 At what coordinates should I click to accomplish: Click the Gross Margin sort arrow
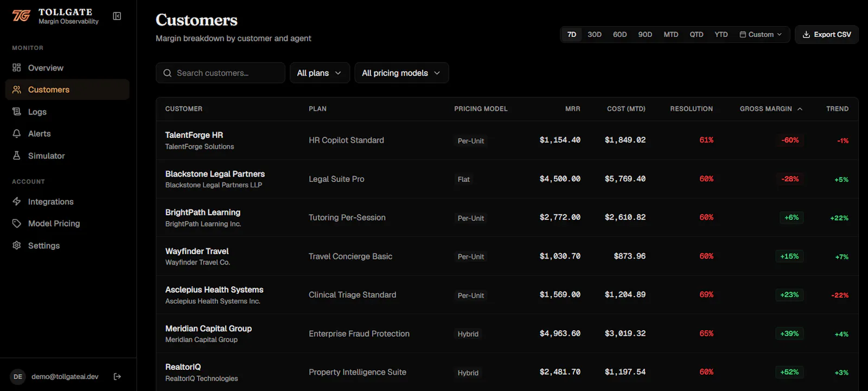click(800, 109)
